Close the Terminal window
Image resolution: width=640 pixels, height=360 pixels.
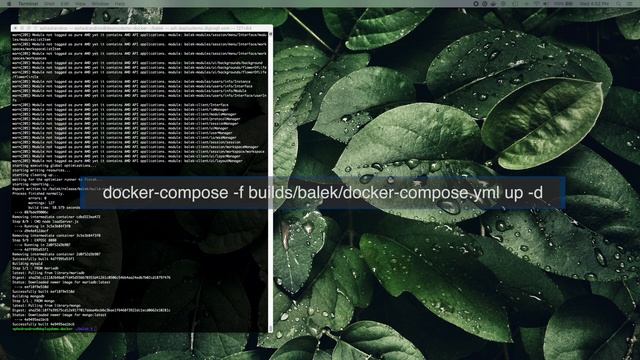coord(16,28)
